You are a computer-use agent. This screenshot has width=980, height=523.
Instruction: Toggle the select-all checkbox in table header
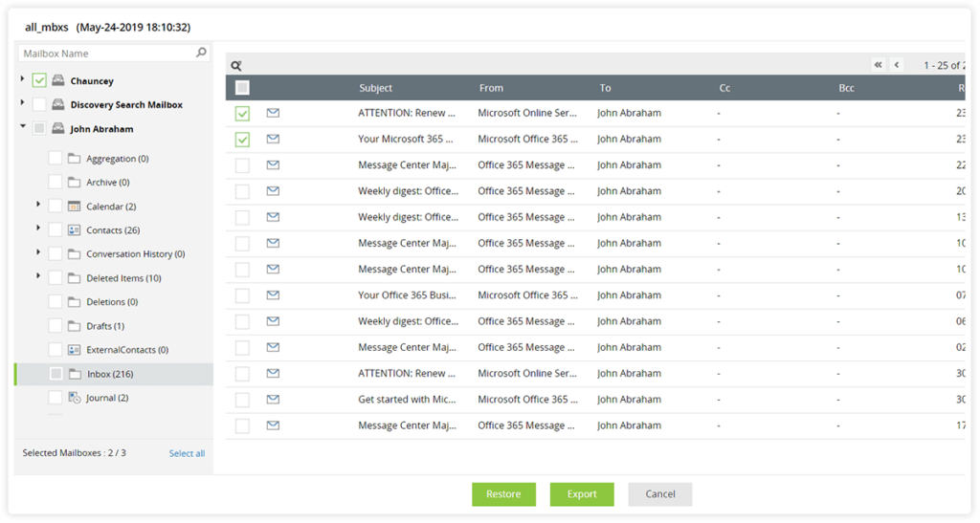click(x=242, y=88)
